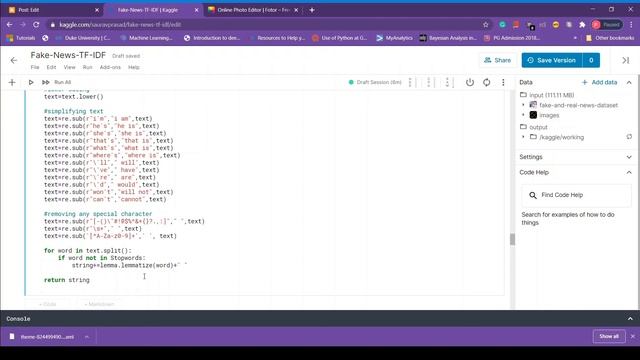This screenshot has width=640, height=360.
Task: Click the Find Code Help search icon
Action: tap(533, 195)
